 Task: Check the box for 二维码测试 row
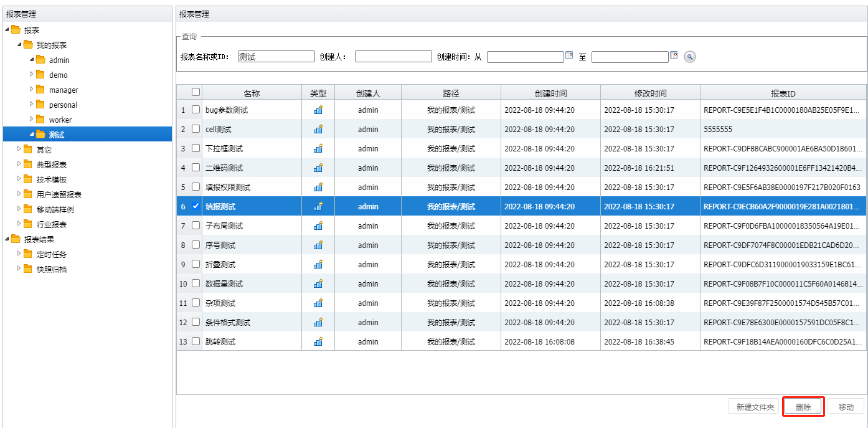click(x=196, y=168)
